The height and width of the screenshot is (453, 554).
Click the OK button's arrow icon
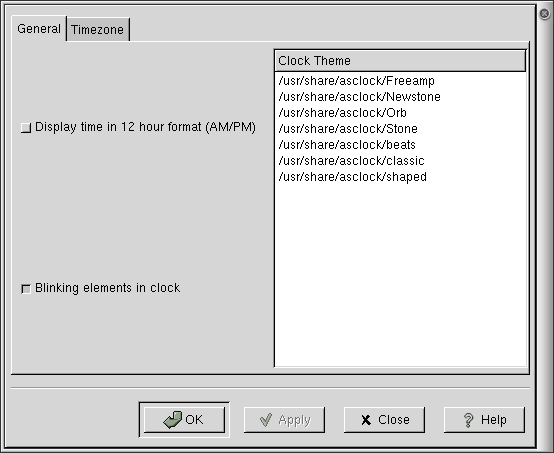click(172, 420)
